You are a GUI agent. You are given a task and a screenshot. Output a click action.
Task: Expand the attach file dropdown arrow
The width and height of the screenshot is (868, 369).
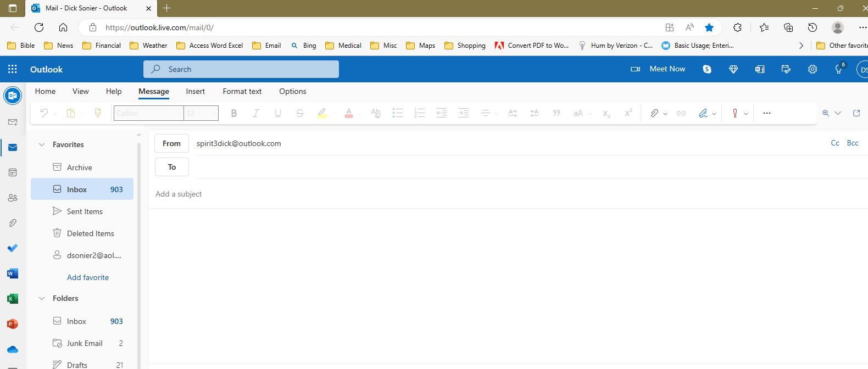coord(665,114)
